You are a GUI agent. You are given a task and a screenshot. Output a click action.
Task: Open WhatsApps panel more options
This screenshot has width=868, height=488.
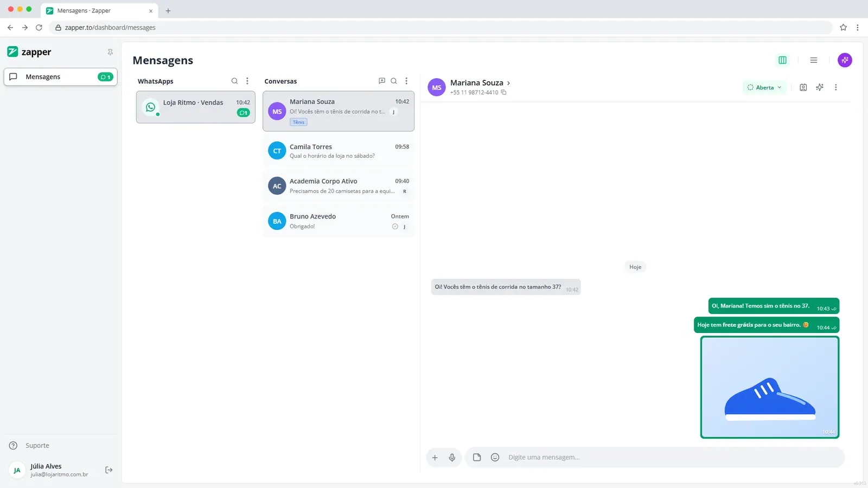(247, 81)
